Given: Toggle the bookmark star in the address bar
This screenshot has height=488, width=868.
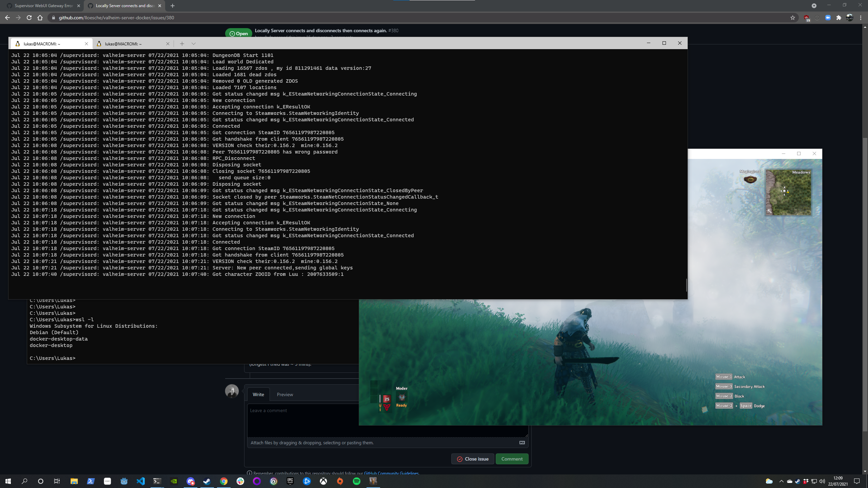Looking at the screenshot, I should pyautogui.click(x=793, y=18).
